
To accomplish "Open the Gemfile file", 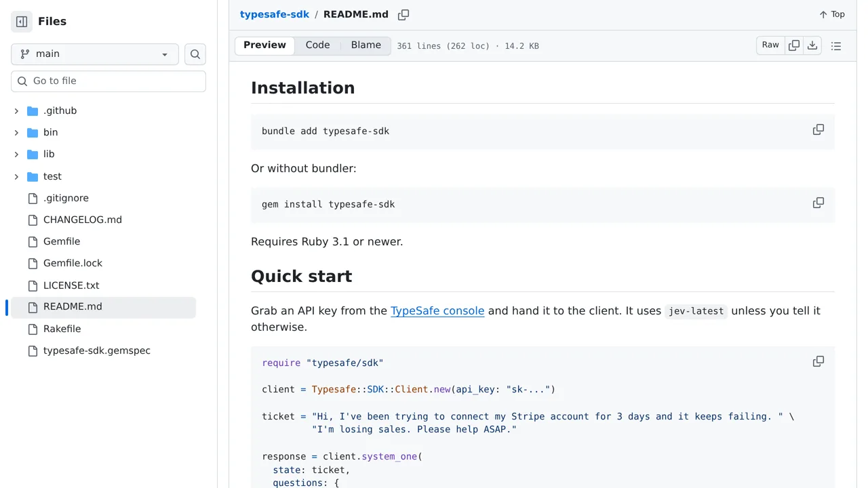I will [x=62, y=241].
